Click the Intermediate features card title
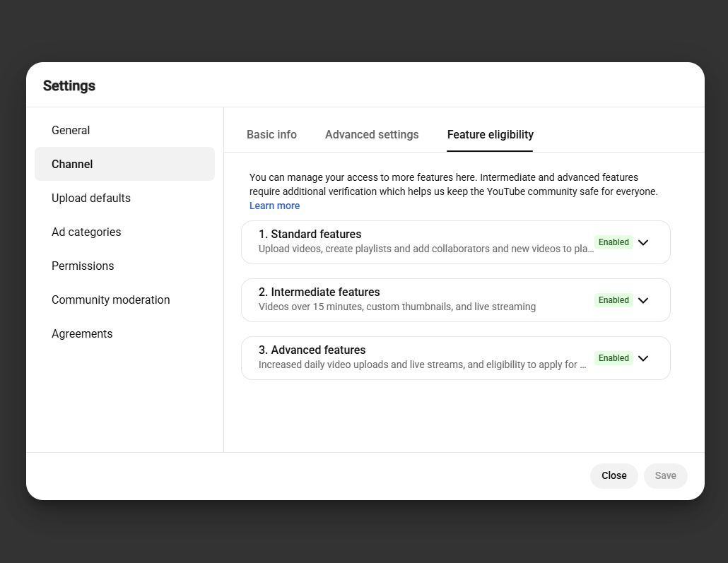This screenshot has width=728, height=563. 319,292
